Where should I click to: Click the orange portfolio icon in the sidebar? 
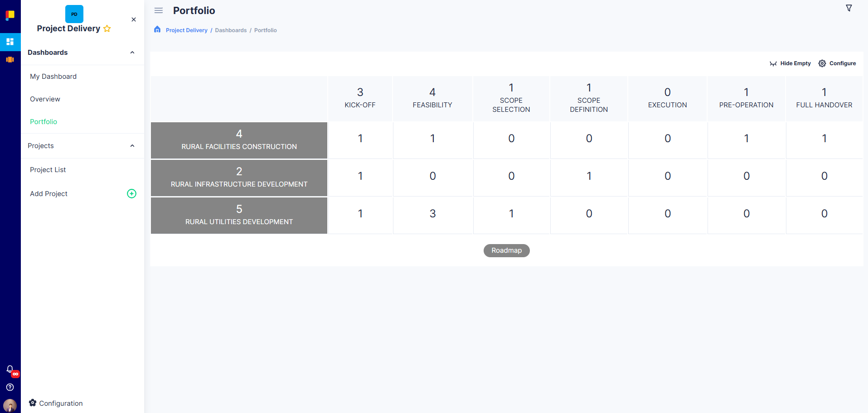[10, 59]
